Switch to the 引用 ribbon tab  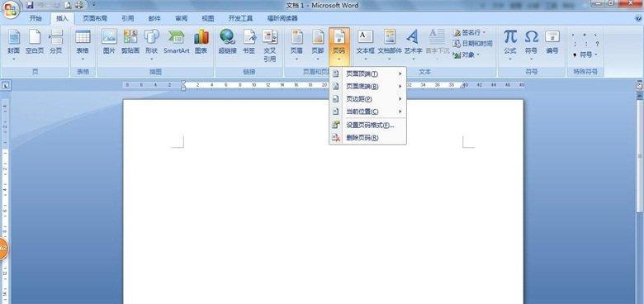click(x=128, y=18)
